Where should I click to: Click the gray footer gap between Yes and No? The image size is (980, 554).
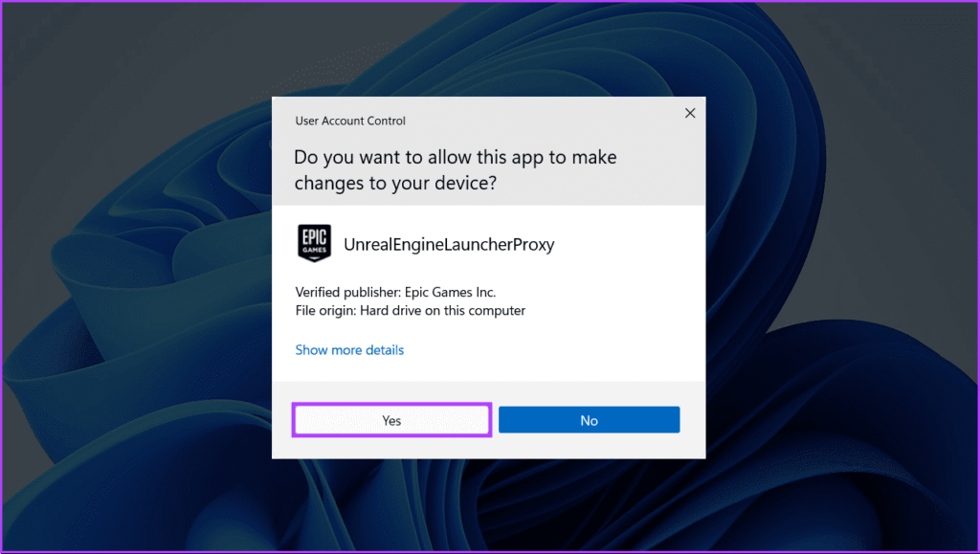pos(495,420)
